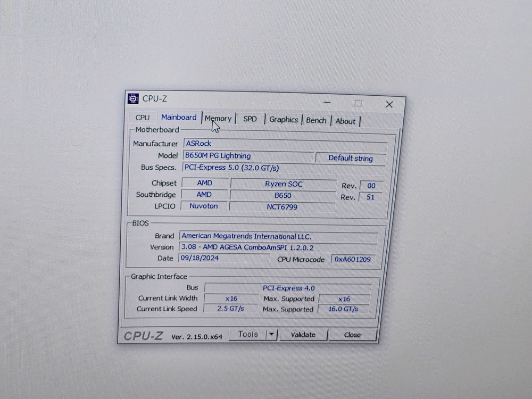Select the Mainboard tab
532x399 pixels.
[179, 117]
